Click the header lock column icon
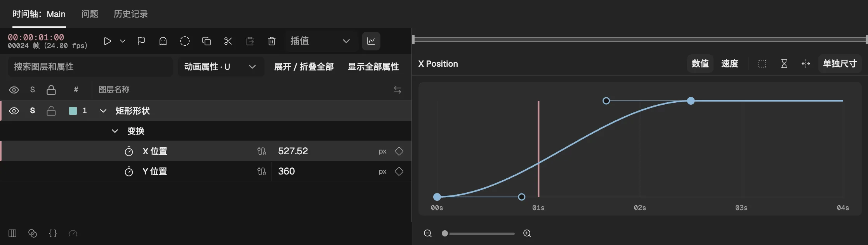The width and height of the screenshot is (868, 245). click(x=51, y=90)
